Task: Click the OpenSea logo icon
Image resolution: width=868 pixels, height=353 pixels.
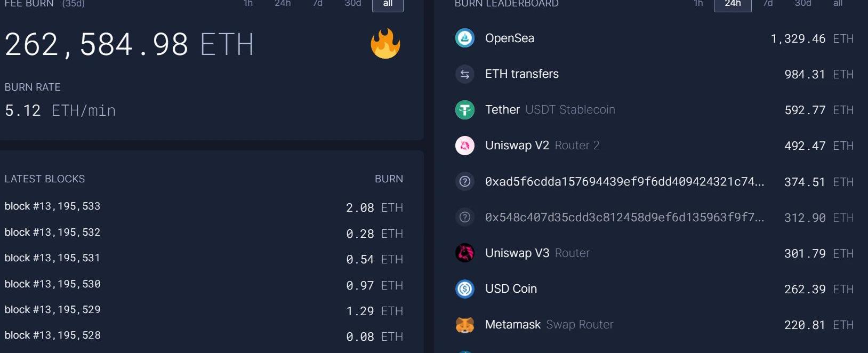Action: pyautogui.click(x=464, y=38)
